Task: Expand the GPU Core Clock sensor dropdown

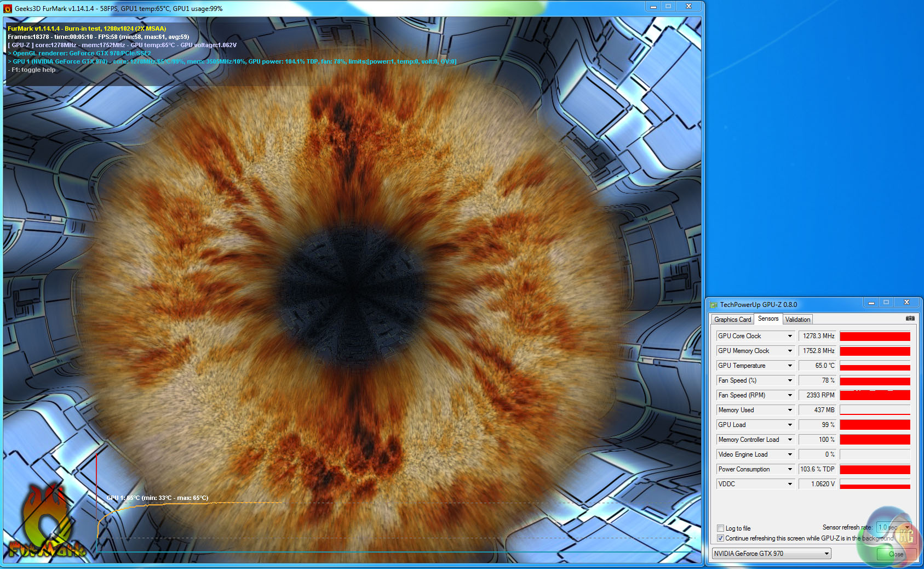Action: click(790, 336)
